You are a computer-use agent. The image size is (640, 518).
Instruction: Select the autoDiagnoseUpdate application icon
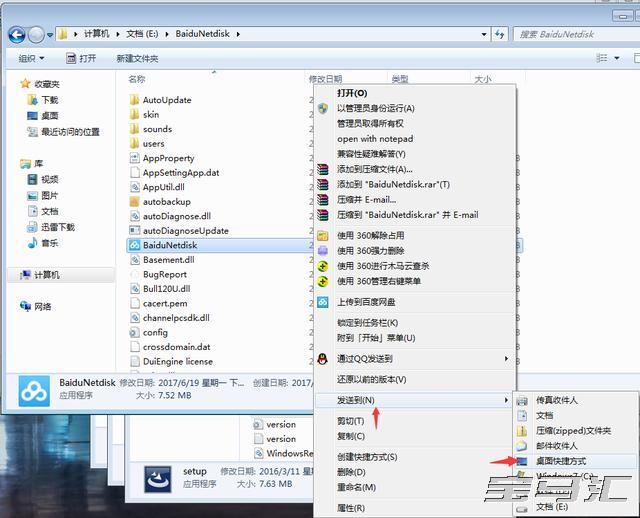[x=134, y=231]
